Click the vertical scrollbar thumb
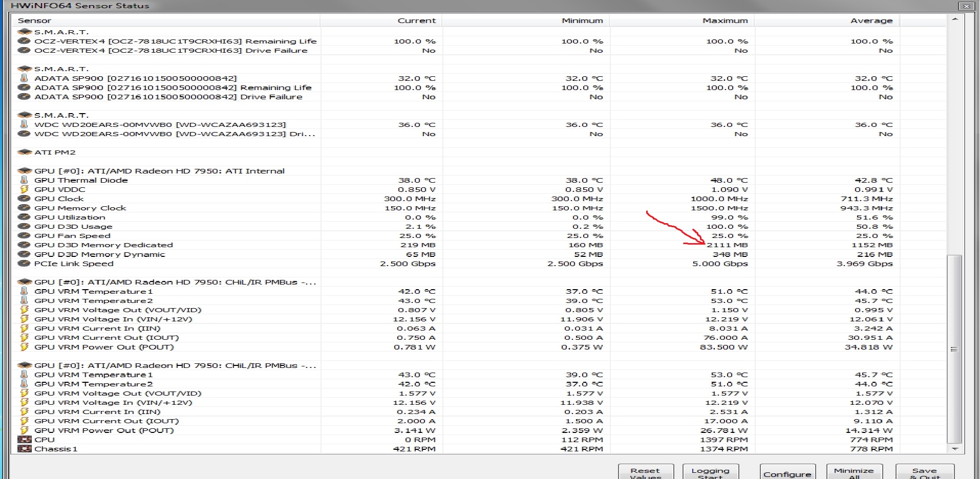The height and width of the screenshot is (479, 980). coord(954,349)
